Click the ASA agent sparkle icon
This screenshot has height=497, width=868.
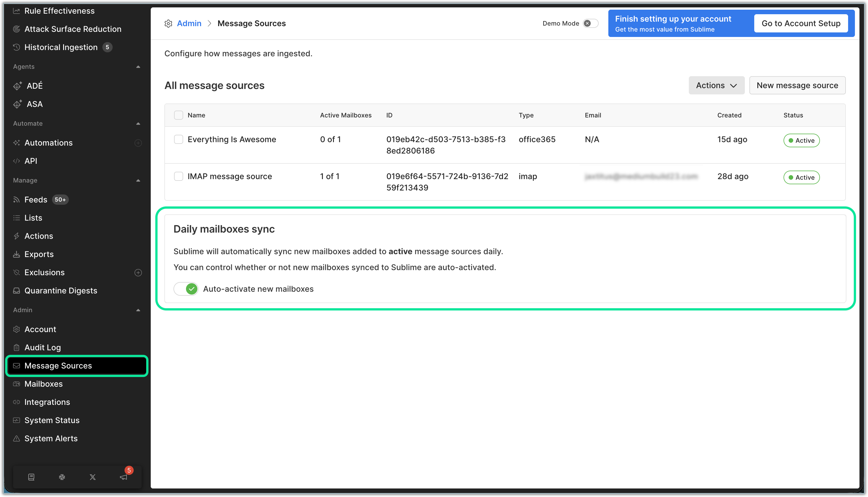pos(17,104)
